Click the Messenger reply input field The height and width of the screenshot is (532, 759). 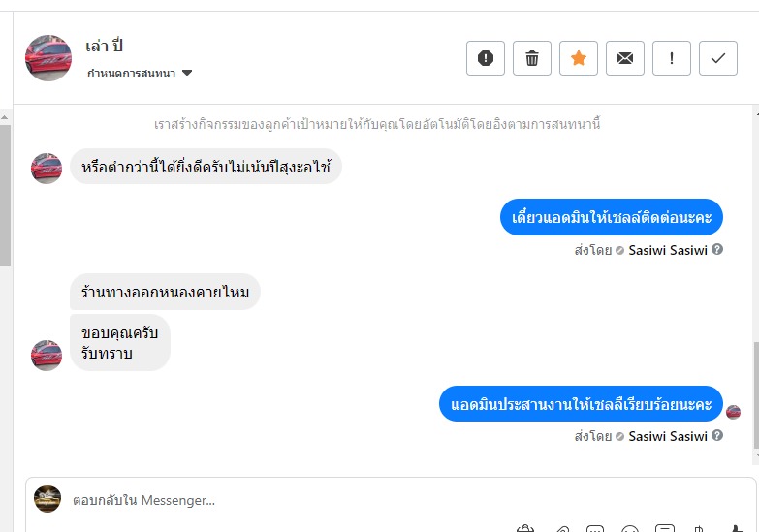click(x=291, y=500)
